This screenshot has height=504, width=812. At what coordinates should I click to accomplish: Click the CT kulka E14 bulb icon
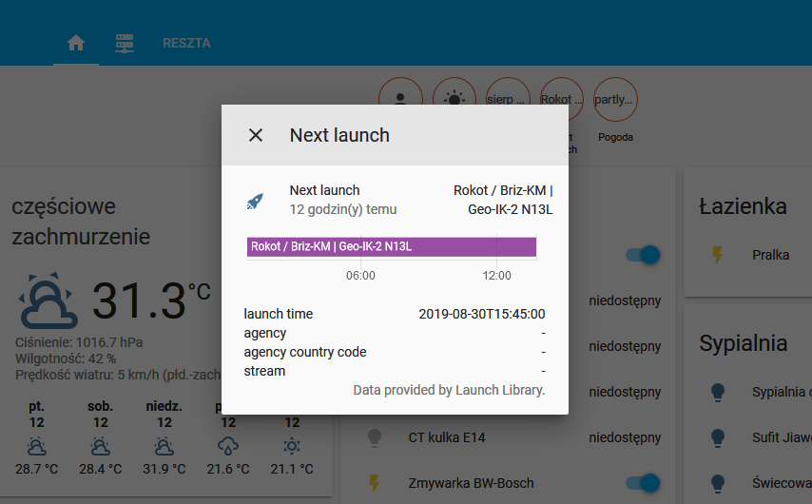(375, 437)
